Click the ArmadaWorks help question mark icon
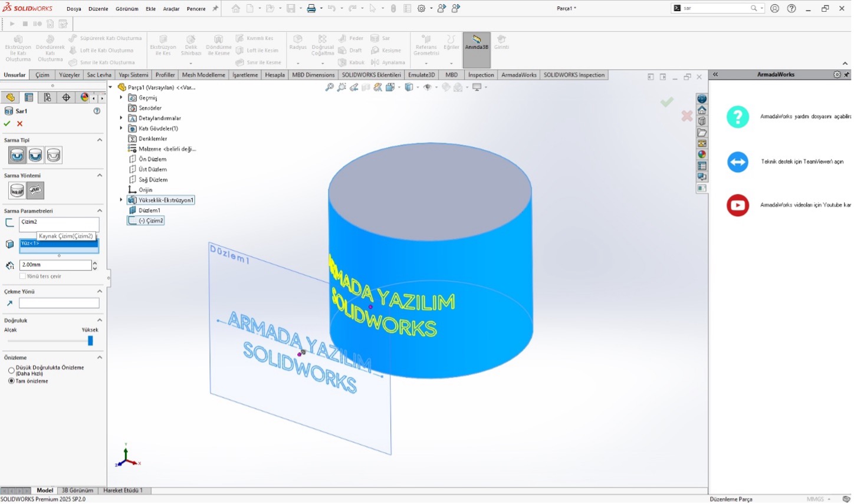The width and height of the screenshot is (854, 504). pyautogui.click(x=738, y=117)
